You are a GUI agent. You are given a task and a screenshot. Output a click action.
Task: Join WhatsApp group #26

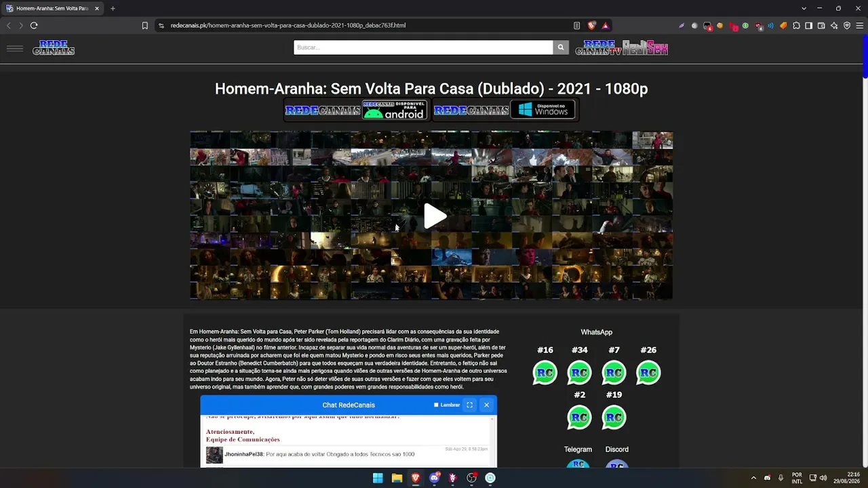click(648, 373)
